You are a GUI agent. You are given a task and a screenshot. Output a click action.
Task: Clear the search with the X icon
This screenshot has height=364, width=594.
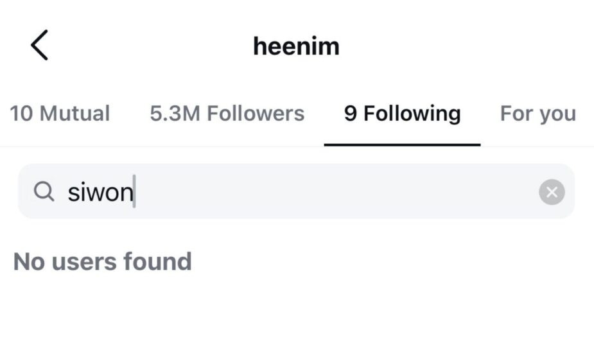(x=552, y=192)
